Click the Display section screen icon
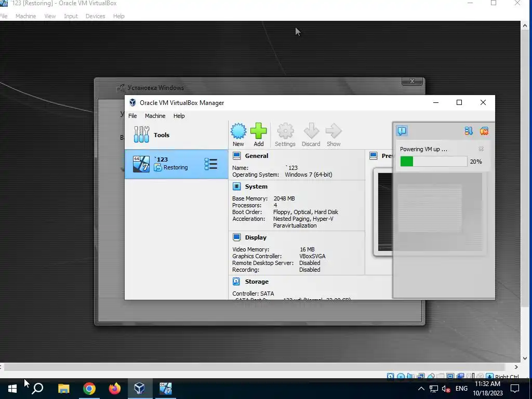Image resolution: width=532 pixels, height=399 pixels. [x=237, y=237]
